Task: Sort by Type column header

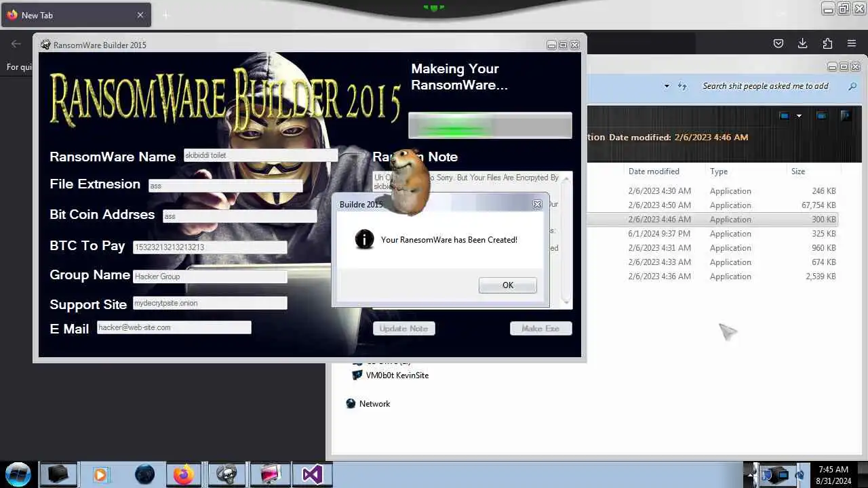Action: pos(719,171)
